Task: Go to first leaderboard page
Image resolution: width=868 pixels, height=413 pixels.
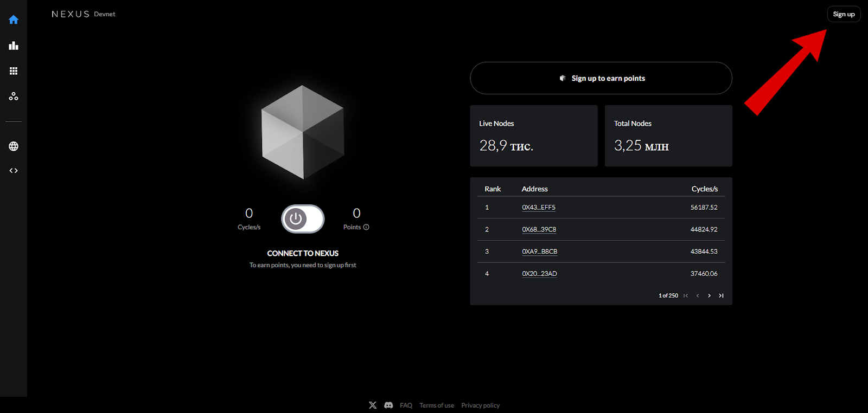Action: click(x=686, y=296)
